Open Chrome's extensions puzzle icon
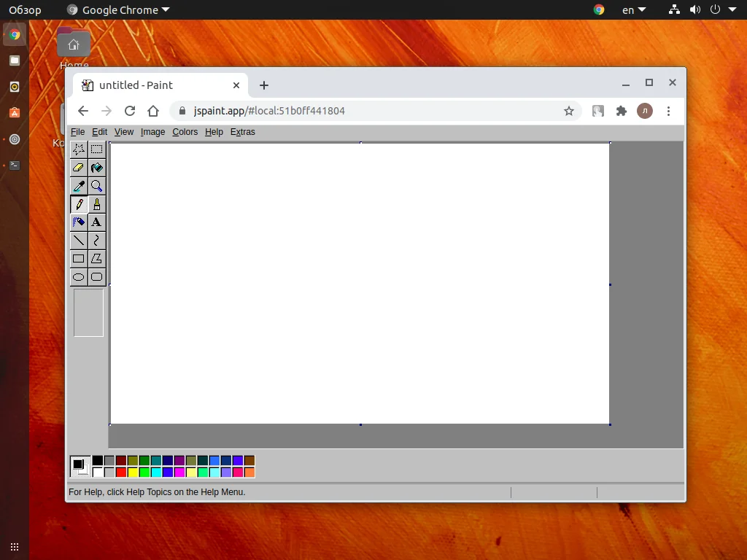The image size is (747, 560). (x=622, y=111)
